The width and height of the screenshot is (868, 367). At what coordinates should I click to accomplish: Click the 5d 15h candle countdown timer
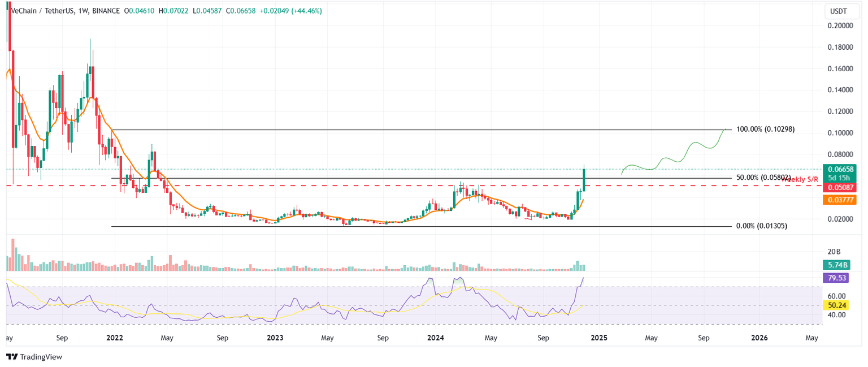point(840,177)
